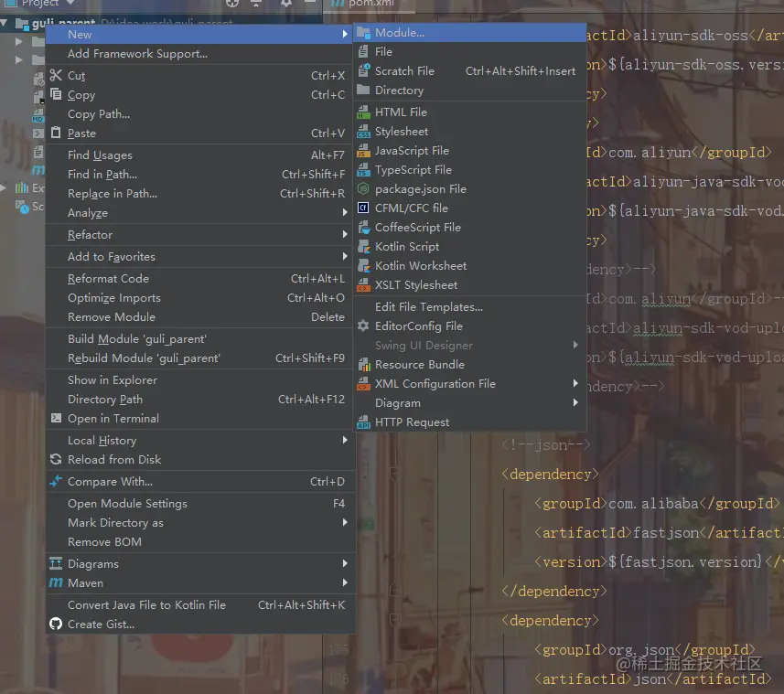This screenshot has width=784, height=694.
Task: Select Show in Explorer
Action: [200, 380]
